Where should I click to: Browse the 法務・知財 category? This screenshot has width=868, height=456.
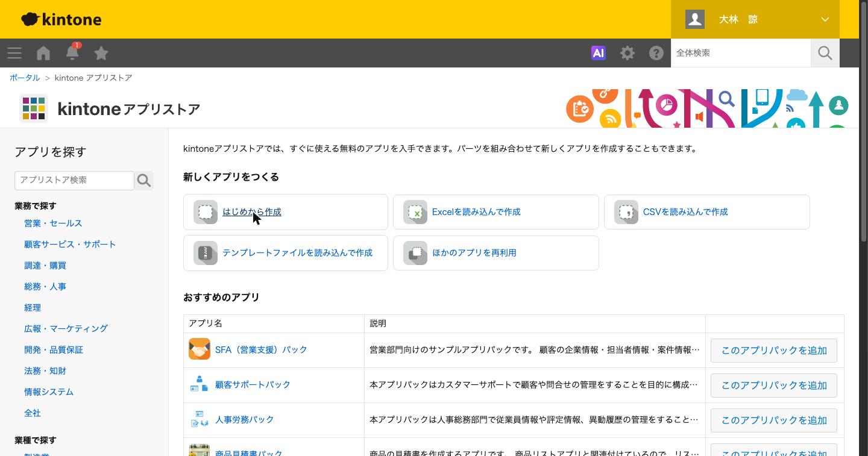point(45,370)
